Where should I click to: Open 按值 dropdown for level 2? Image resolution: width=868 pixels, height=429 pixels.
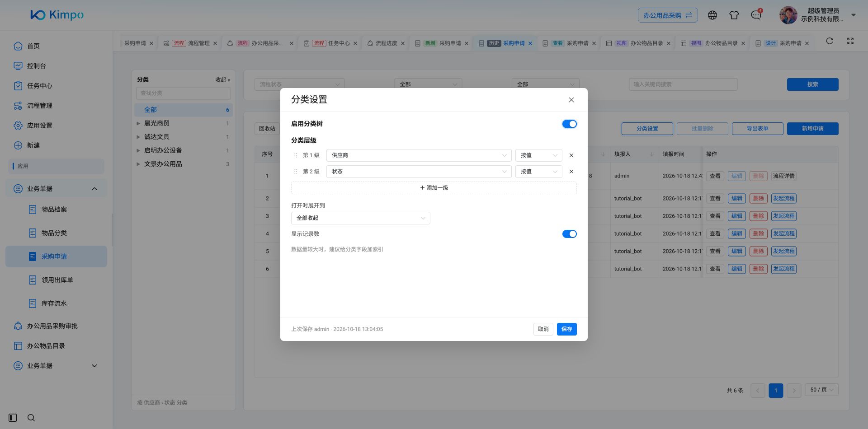point(538,172)
